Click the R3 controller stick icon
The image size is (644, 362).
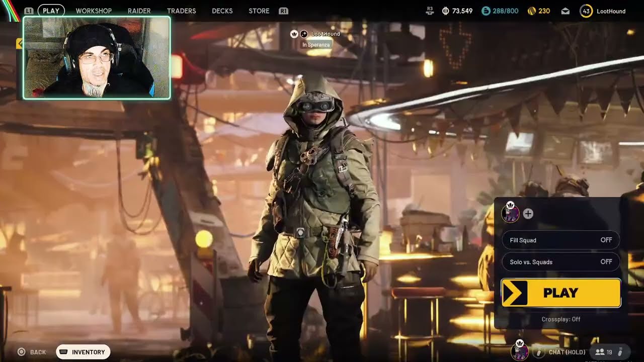[x=429, y=11]
